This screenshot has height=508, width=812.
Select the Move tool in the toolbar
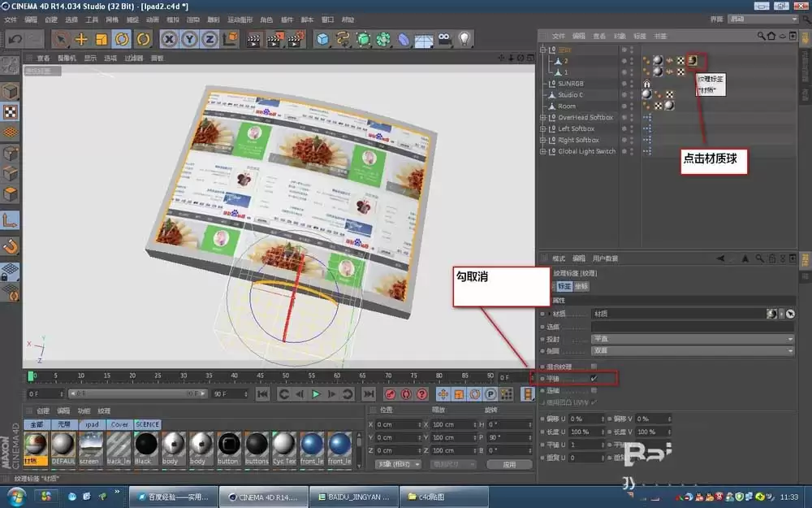[x=83, y=39]
